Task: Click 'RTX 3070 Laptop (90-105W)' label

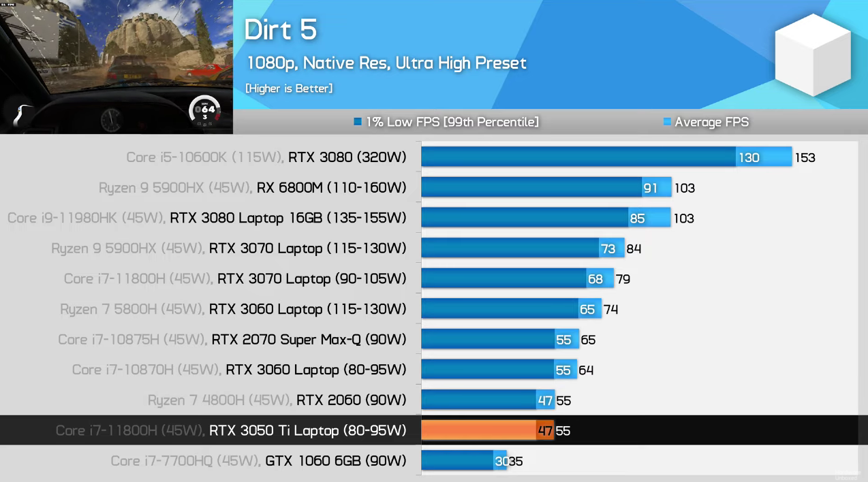Action: point(312,278)
